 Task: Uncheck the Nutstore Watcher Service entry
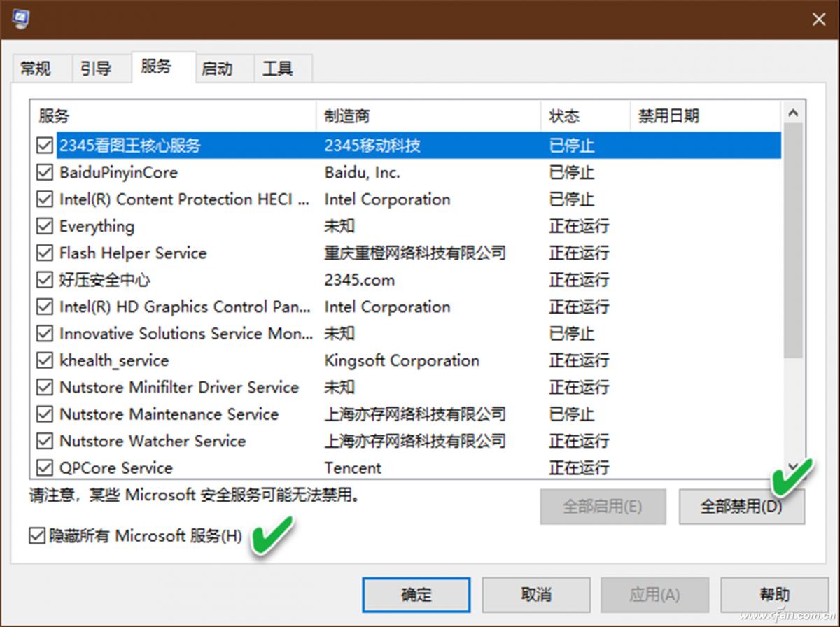click(x=44, y=441)
